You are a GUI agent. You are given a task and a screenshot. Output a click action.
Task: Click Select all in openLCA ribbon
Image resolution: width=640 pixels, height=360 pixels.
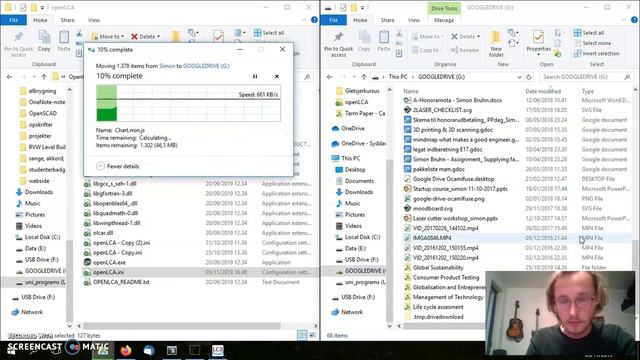click(269, 33)
